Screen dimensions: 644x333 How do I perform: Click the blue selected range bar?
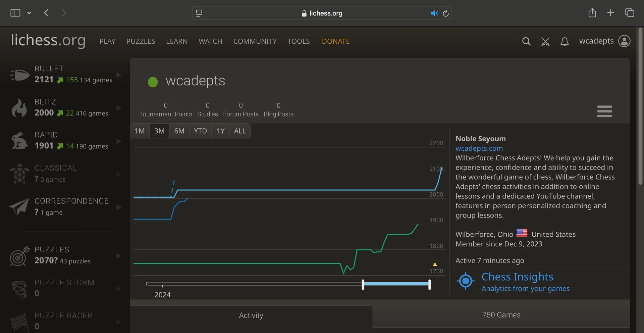tap(396, 284)
